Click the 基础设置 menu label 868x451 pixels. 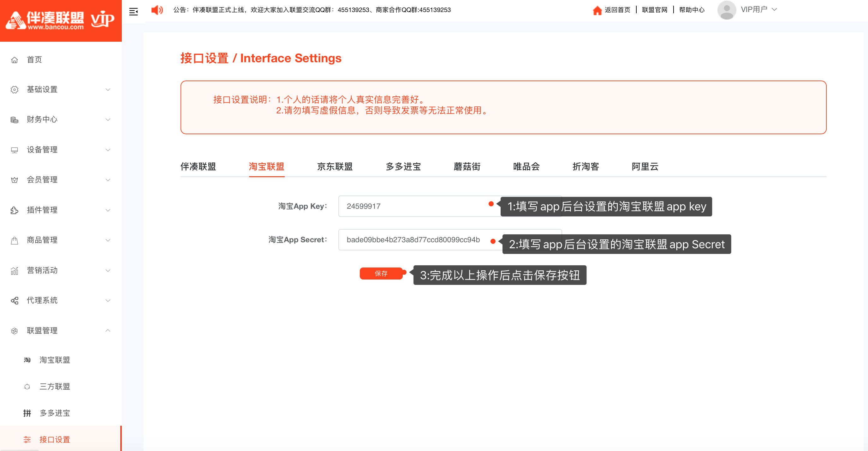(42, 90)
